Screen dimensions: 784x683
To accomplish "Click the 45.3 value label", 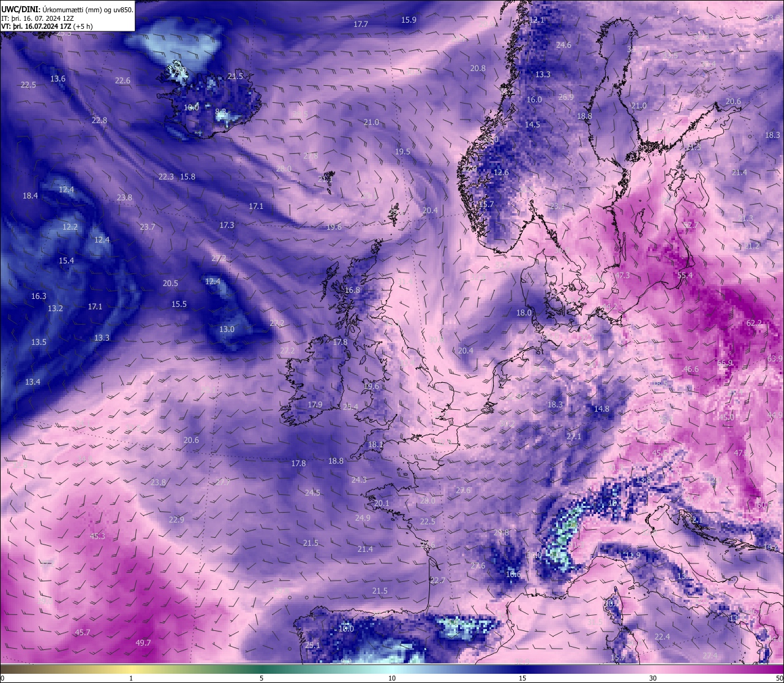I will (97, 537).
